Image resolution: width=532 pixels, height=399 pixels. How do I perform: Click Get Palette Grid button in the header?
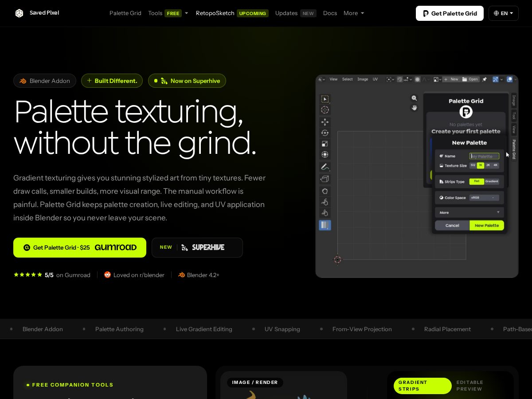tap(450, 13)
